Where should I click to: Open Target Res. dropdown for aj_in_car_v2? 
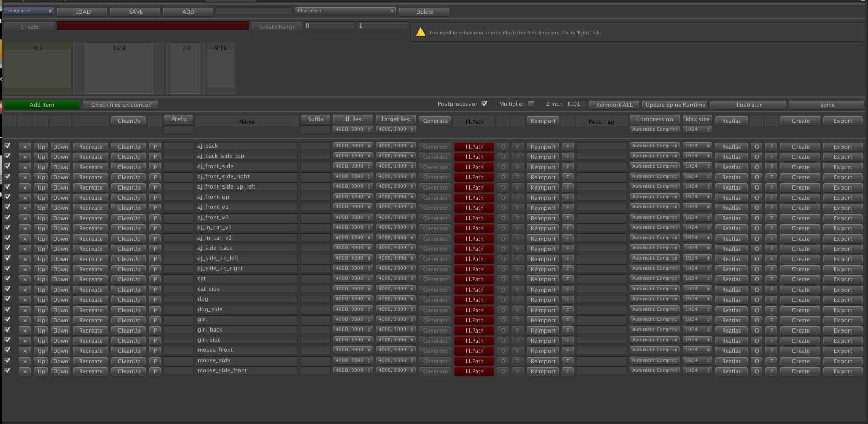tap(396, 238)
